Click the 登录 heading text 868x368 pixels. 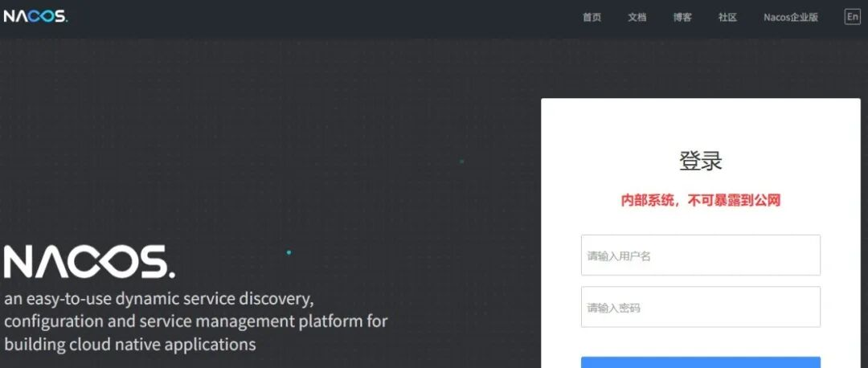coord(701,162)
